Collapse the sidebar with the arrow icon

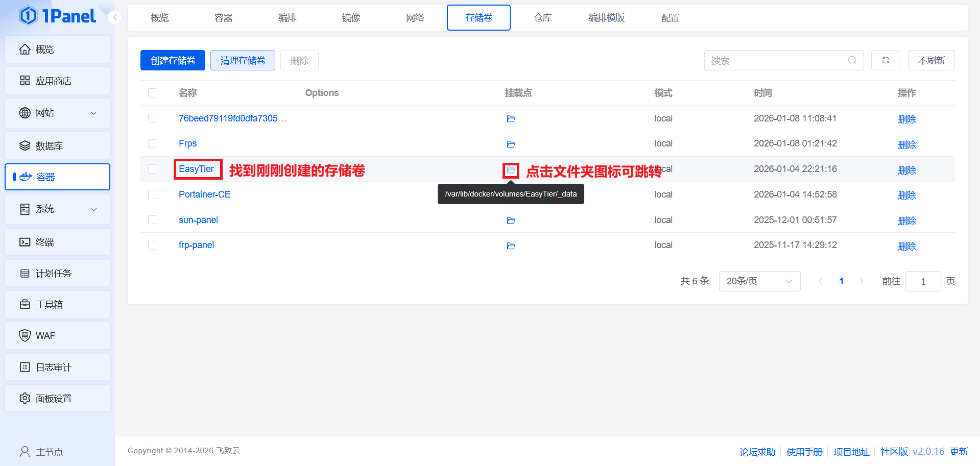(x=115, y=17)
